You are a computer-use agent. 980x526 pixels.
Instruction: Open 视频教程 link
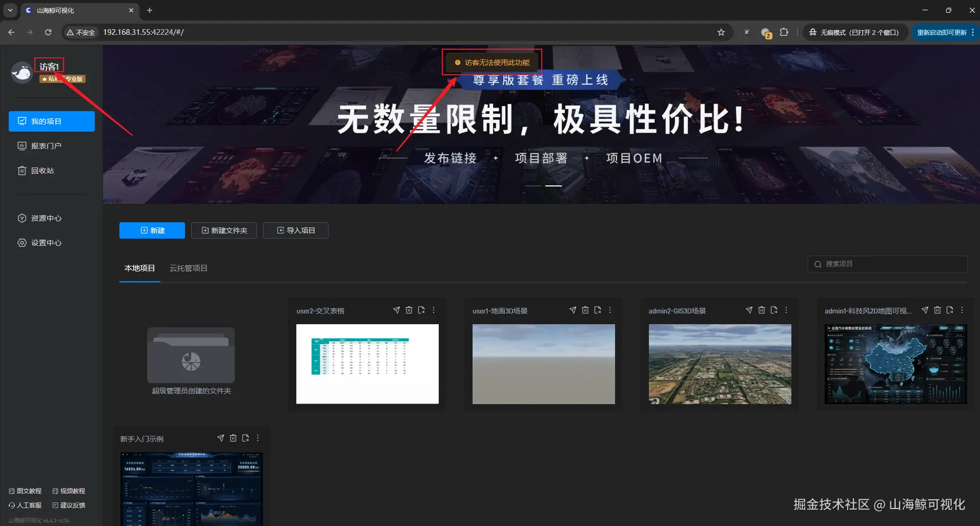[x=69, y=491]
